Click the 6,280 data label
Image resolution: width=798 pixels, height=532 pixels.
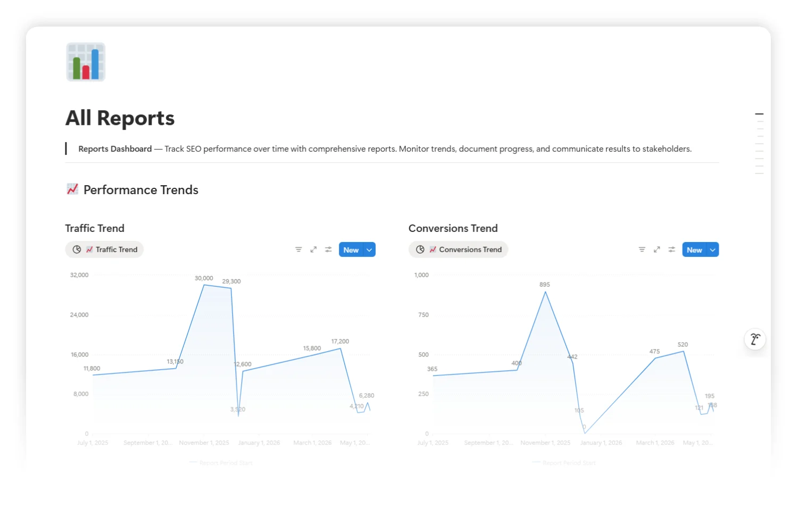coord(367,396)
